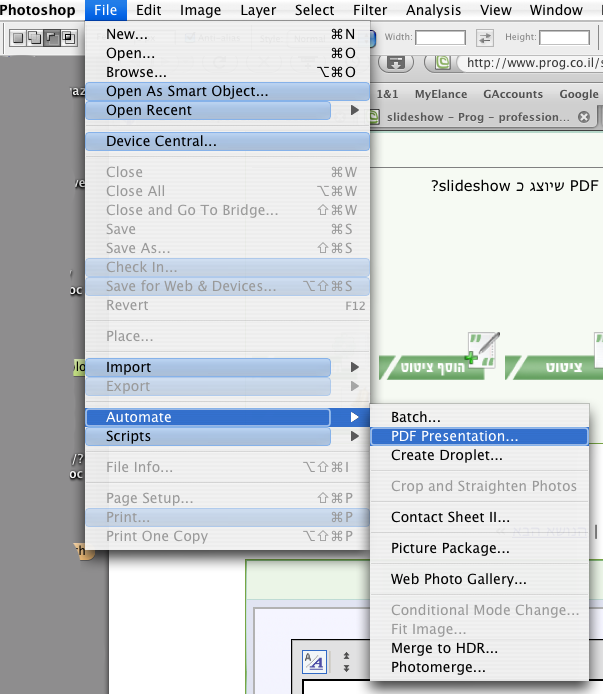Image resolution: width=603 pixels, height=694 pixels.
Task: Open the Analysis menu
Action: (x=433, y=10)
